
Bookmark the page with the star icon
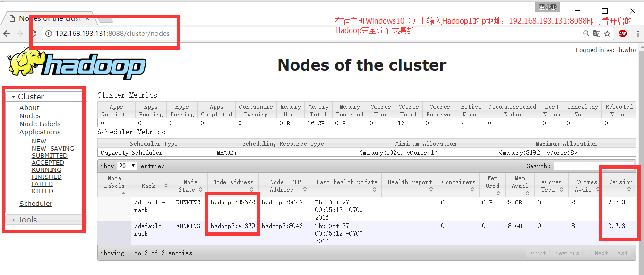pos(608,34)
